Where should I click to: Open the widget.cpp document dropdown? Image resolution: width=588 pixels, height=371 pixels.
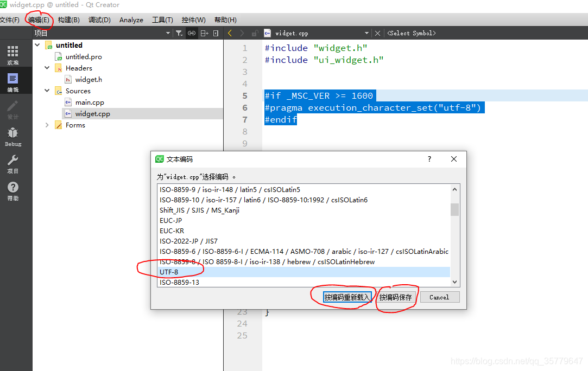pyautogui.click(x=366, y=33)
